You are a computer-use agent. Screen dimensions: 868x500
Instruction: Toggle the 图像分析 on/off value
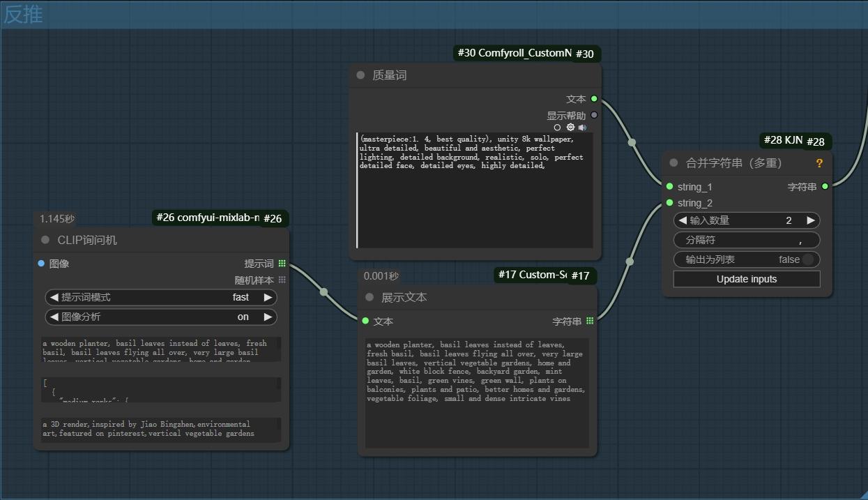243,317
